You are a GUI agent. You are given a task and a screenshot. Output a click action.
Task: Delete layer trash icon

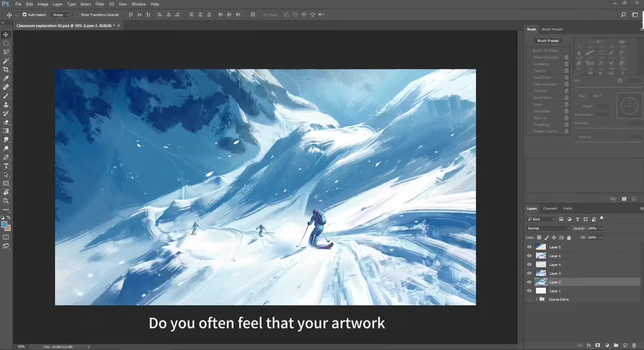[x=634, y=345]
